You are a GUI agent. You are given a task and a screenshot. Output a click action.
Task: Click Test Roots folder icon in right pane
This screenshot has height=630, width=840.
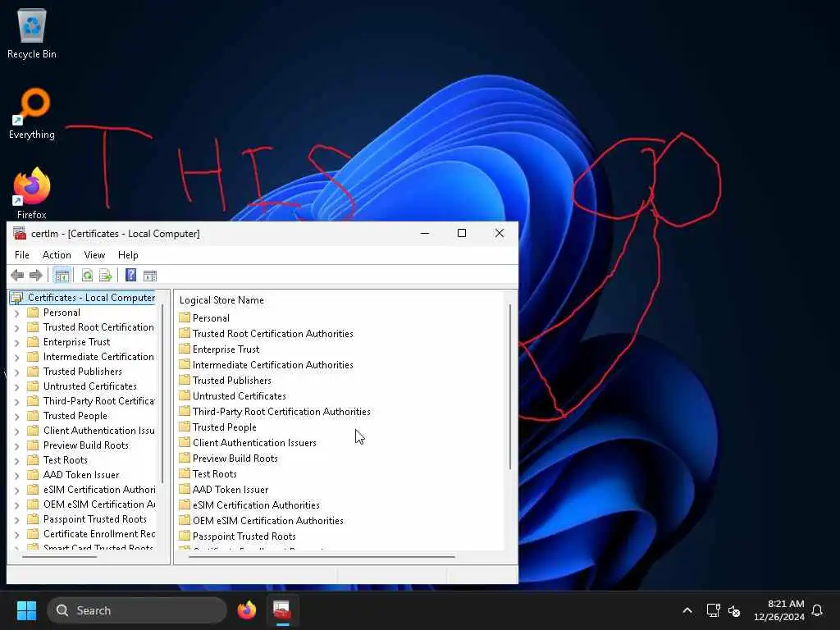(185, 473)
